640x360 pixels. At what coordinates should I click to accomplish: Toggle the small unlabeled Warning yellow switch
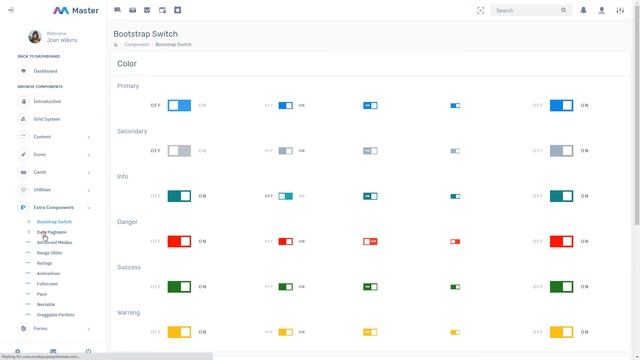click(370, 332)
